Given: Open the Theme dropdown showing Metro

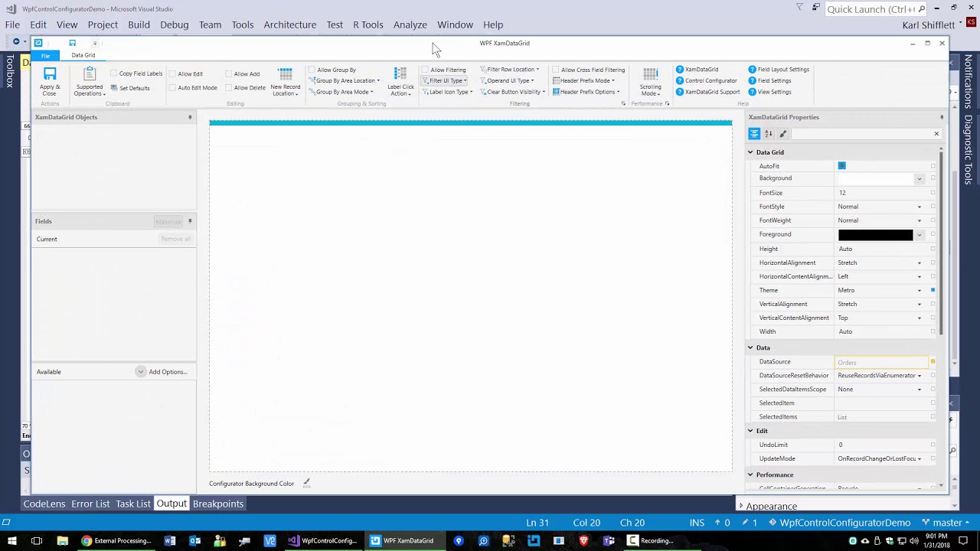Looking at the screenshot, I should (x=880, y=290).
